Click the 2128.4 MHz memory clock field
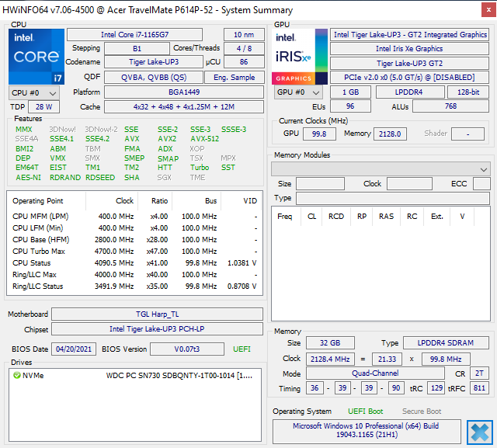 (x=330, y=359)
